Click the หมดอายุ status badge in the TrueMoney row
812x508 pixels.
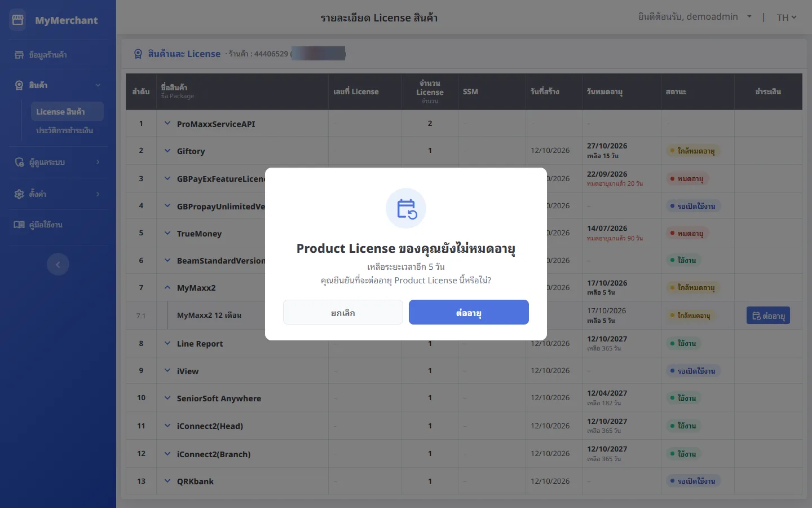pos(686,233)
